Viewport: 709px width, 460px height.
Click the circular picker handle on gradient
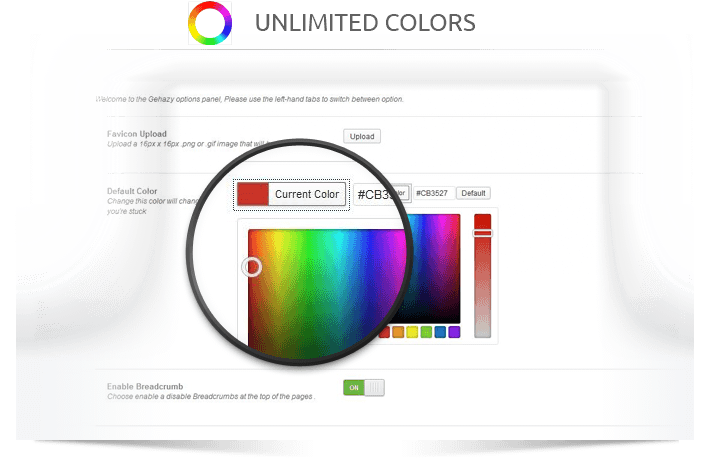tap(252, 267)
